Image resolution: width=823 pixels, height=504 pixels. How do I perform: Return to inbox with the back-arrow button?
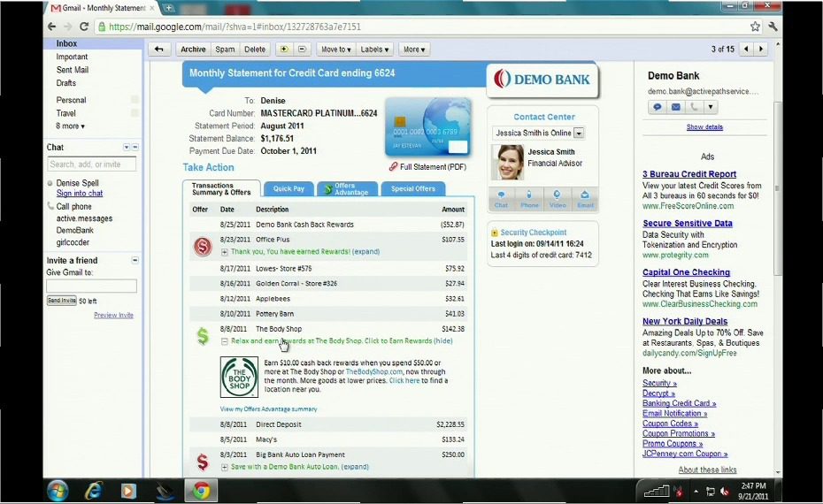[159, 50]
